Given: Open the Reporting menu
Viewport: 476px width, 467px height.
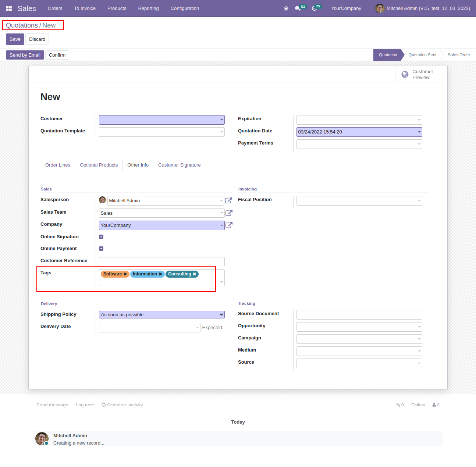Looking at the screenshot, I should point(149,8).
